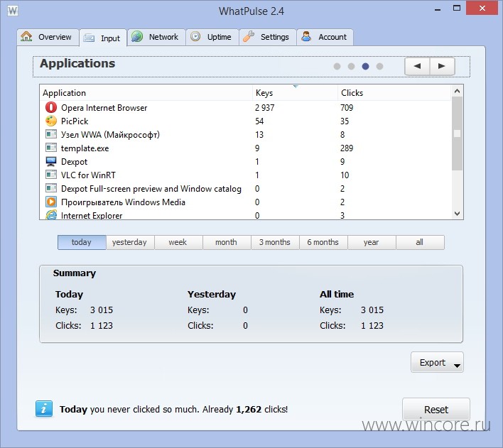Sort by the Application column header
This screenshot has height=448, width=503.
(x=146, y=93)
